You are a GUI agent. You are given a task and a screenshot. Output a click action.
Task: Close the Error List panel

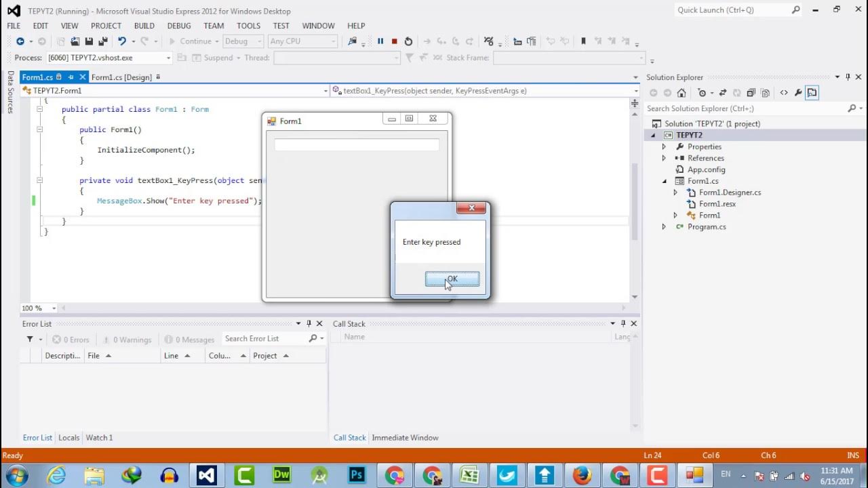tap(319, 324)
